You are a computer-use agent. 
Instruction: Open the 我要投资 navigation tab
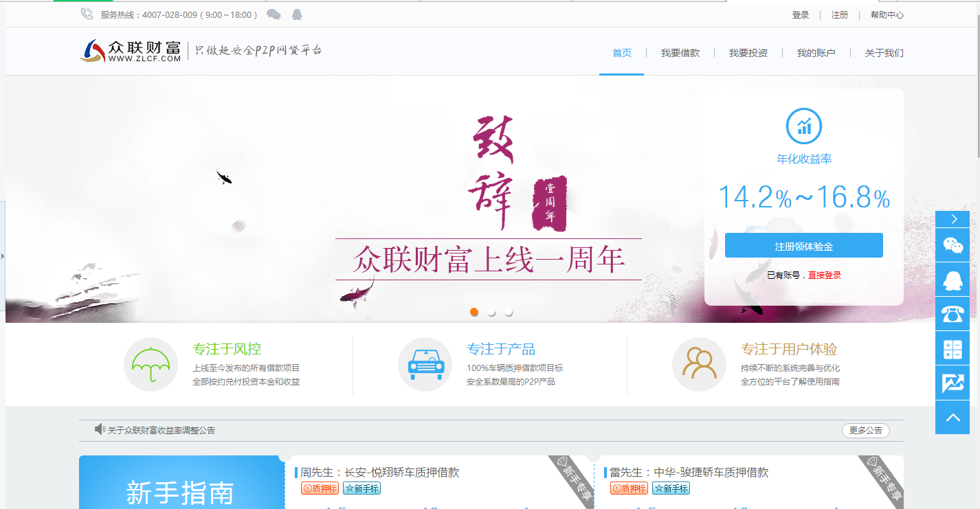(748, 53)
